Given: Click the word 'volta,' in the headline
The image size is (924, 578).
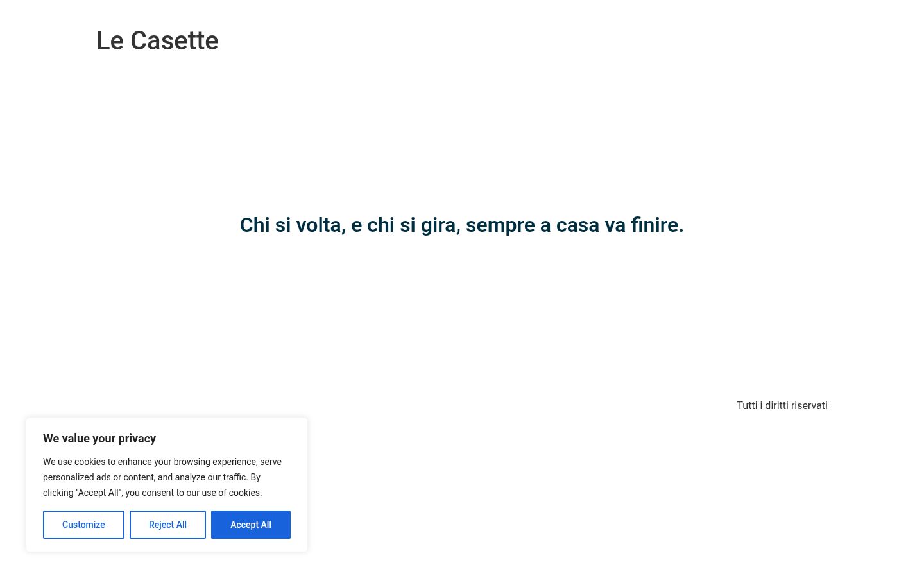Looking at the screenshot, I should pos(321,225).
